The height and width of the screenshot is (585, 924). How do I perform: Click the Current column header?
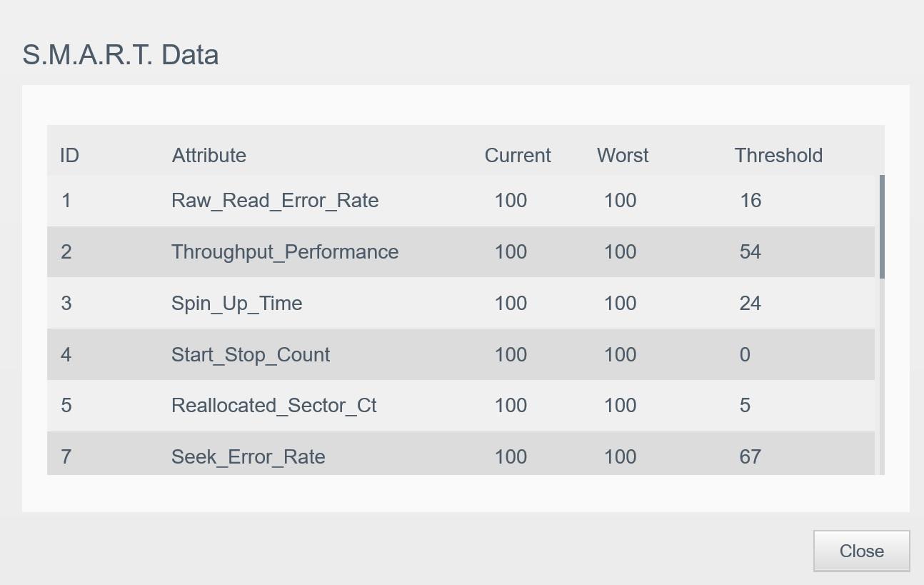point(518,155)
